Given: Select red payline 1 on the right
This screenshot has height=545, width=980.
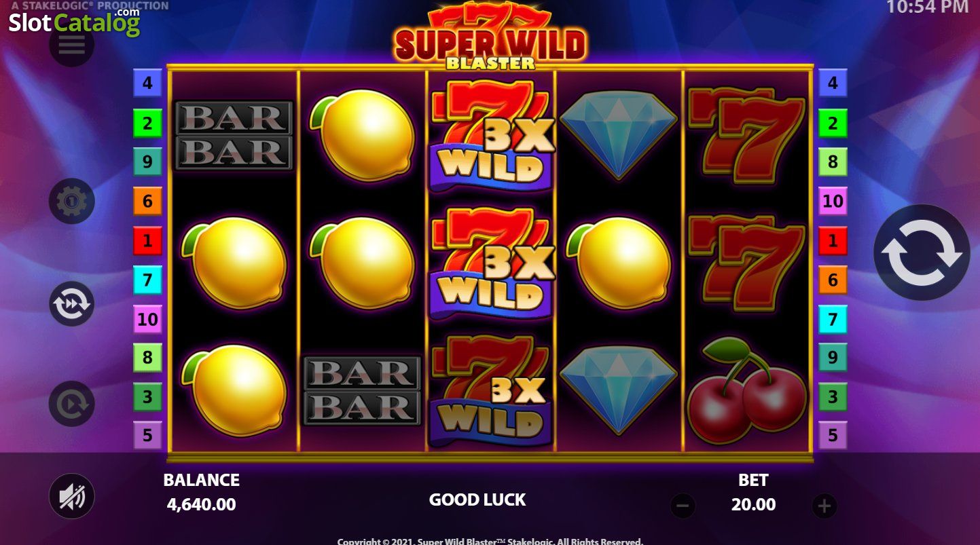Looking at the screenshot, I should [x=833, y=240].
